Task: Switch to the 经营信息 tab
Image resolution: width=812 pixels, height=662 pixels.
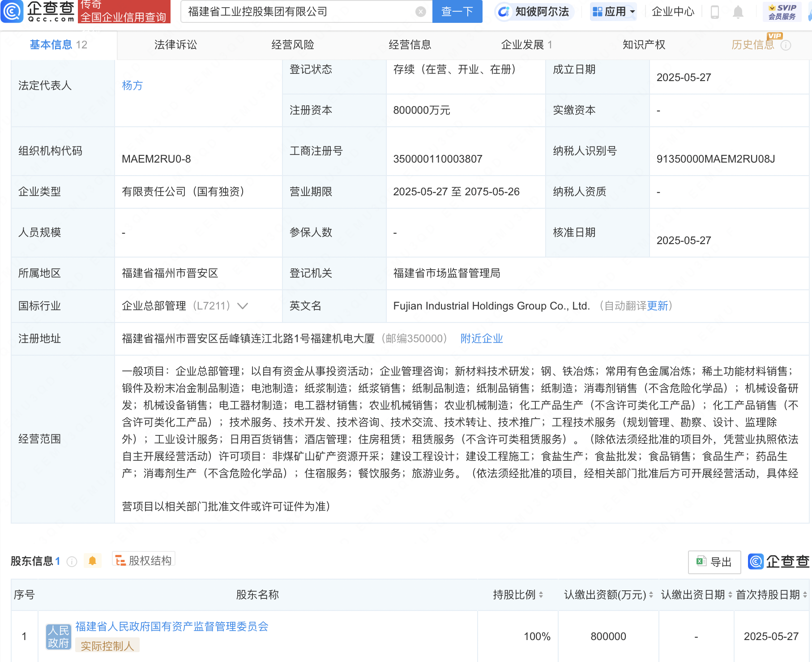Action: tap(410, 45)
